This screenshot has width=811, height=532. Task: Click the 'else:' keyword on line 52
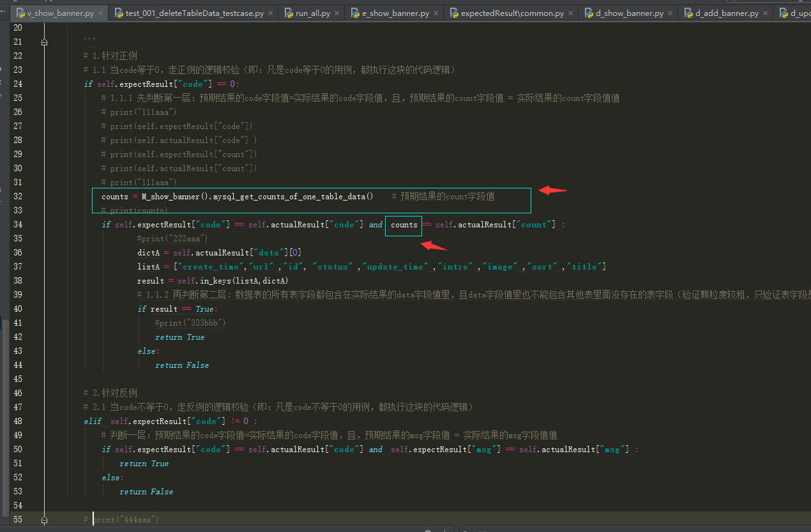click(112, 477)
